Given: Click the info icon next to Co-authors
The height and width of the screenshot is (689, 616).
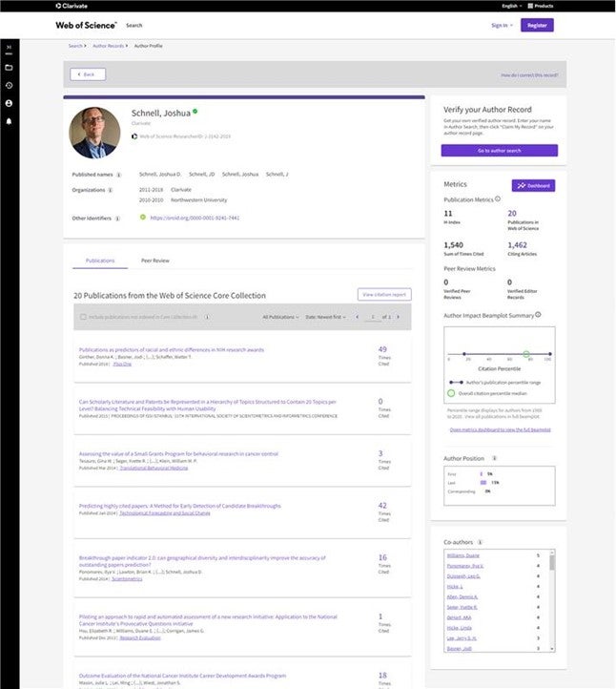Looking at the screenshot, I should [x=480, y=541].
